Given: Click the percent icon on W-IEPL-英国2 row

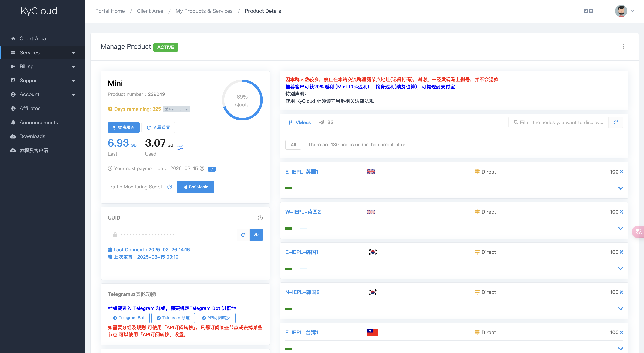Looking at the screenshot, I should (x=621, y=212).
